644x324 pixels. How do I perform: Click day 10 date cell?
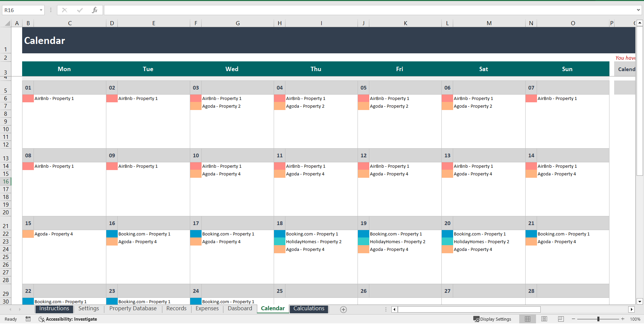[x=196, y=155]
